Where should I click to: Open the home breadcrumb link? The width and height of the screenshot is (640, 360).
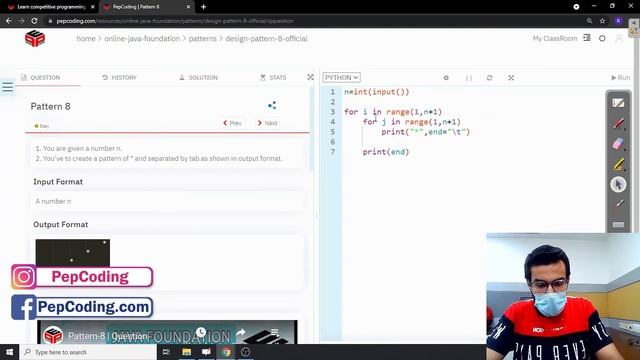pos(86,38)
